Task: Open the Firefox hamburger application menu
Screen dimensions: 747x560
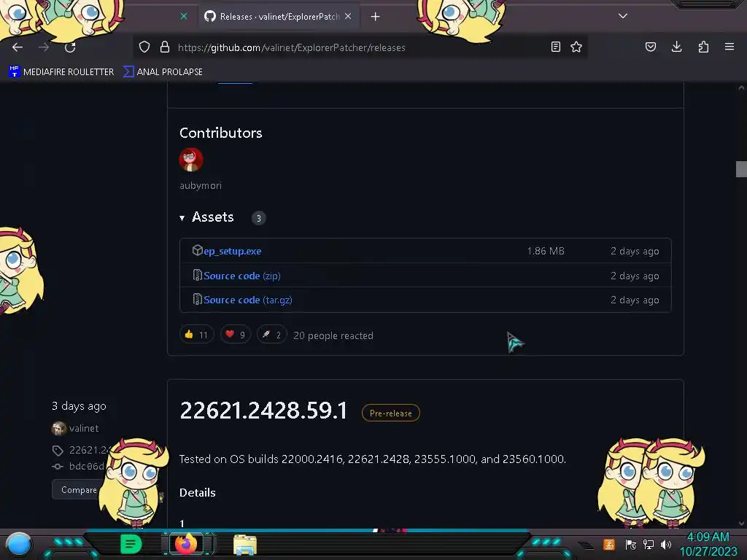Action: tap(729, 47)
